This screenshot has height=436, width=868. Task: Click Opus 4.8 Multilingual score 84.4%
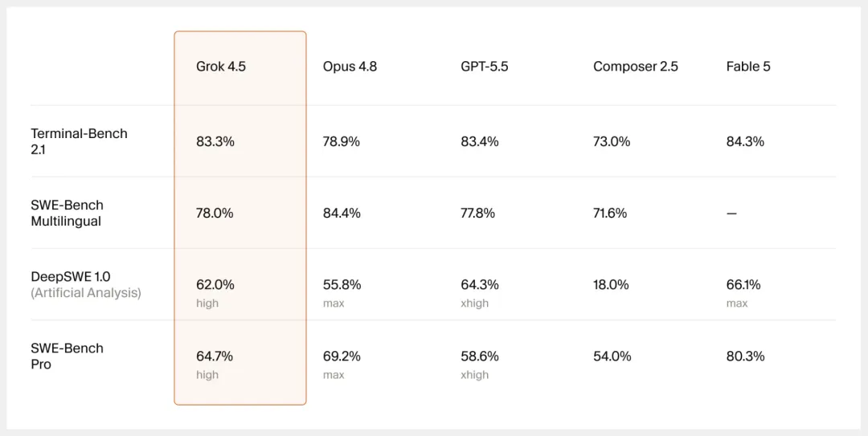coord(342,213)
